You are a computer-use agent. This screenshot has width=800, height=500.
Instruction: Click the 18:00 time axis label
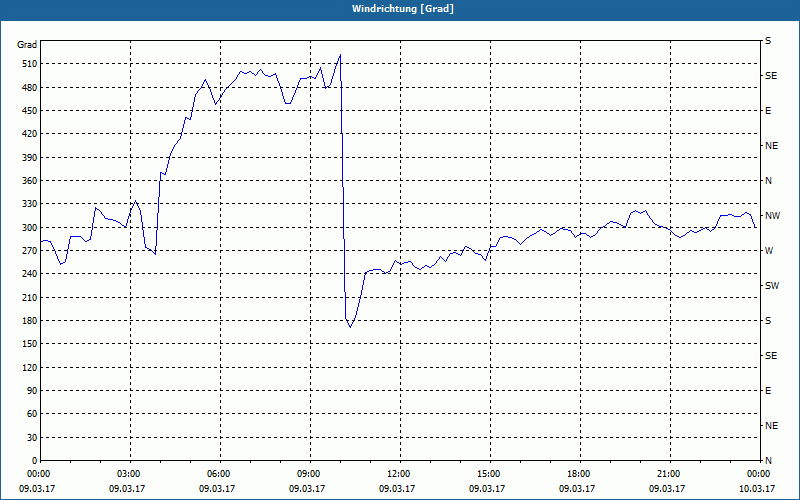tap(580, 474)
